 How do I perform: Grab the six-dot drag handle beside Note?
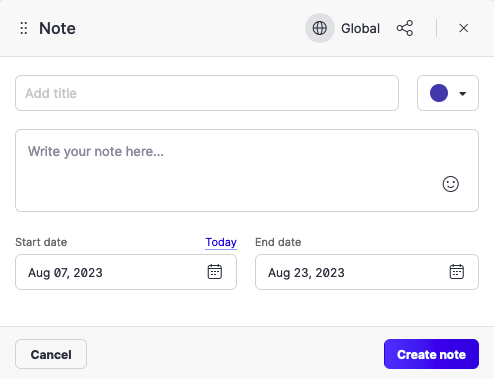coord(24,28)
